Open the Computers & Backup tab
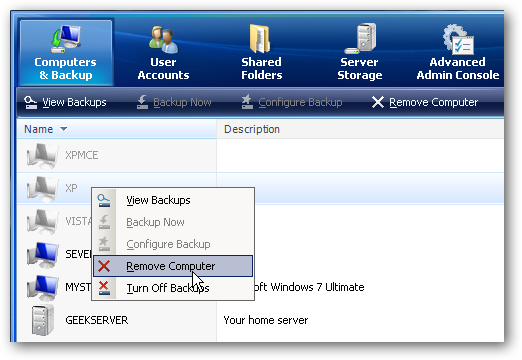The width and height of the screenshot is (522, 360). (66, 53)
